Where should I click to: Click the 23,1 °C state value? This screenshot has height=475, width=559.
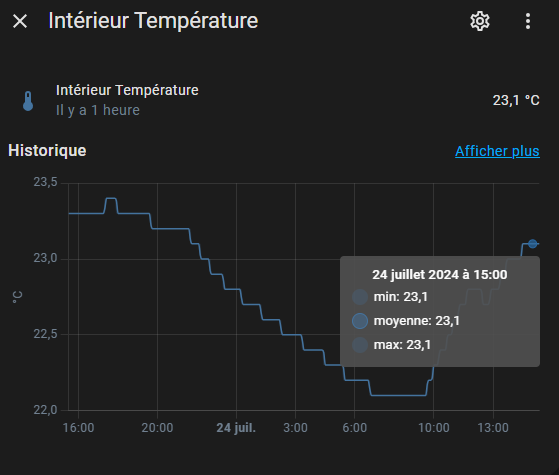[x=516, y=100]
